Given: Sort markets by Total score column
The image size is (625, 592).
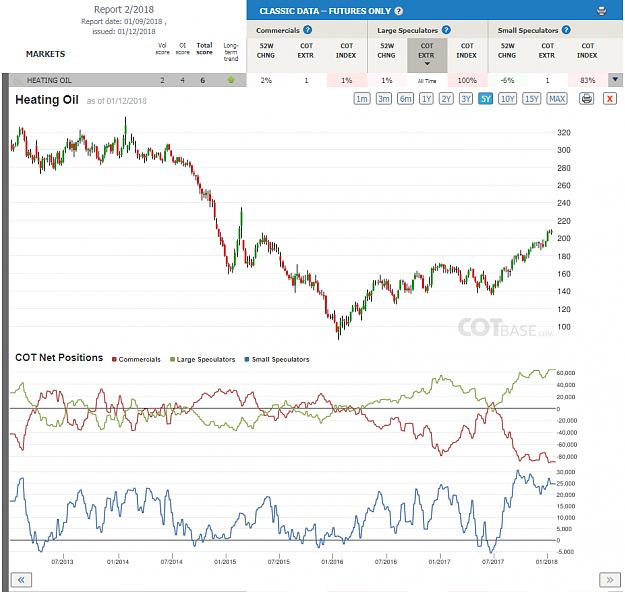Looking at the screenshot, I should (x=204, y=49).
